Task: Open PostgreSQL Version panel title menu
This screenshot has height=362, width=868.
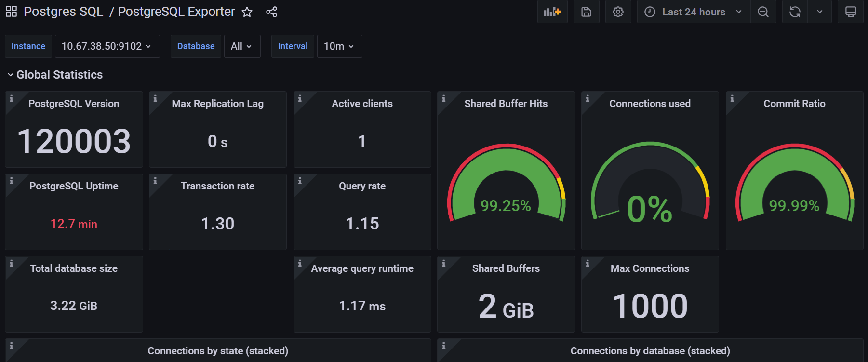Action: click(74, 104)
